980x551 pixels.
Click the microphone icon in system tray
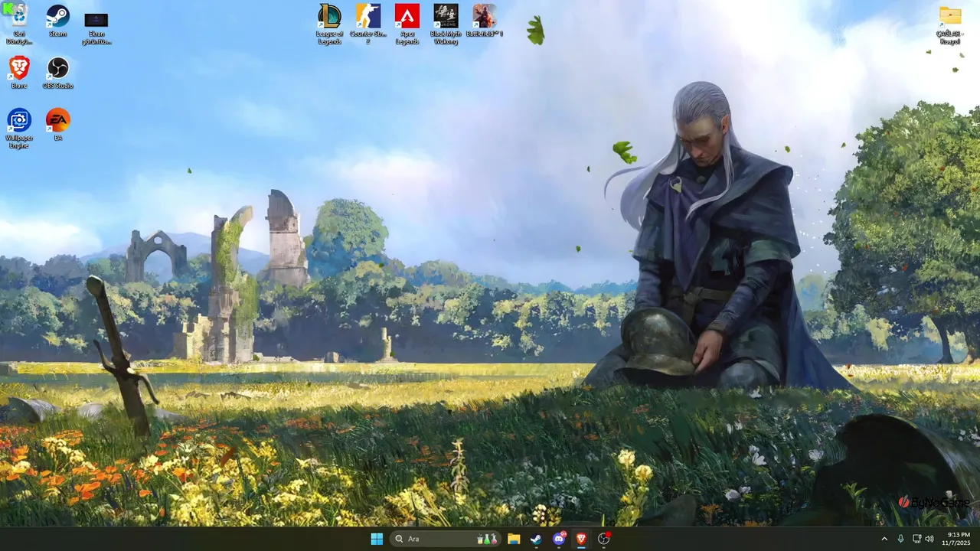[x=901, y=539]
